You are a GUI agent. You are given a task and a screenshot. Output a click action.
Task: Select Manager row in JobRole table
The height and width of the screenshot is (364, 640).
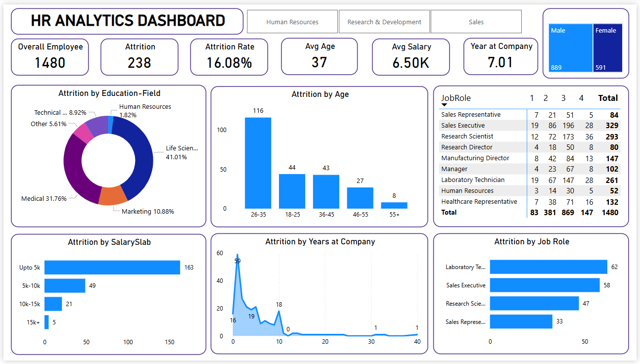click(x=530, y=169)
